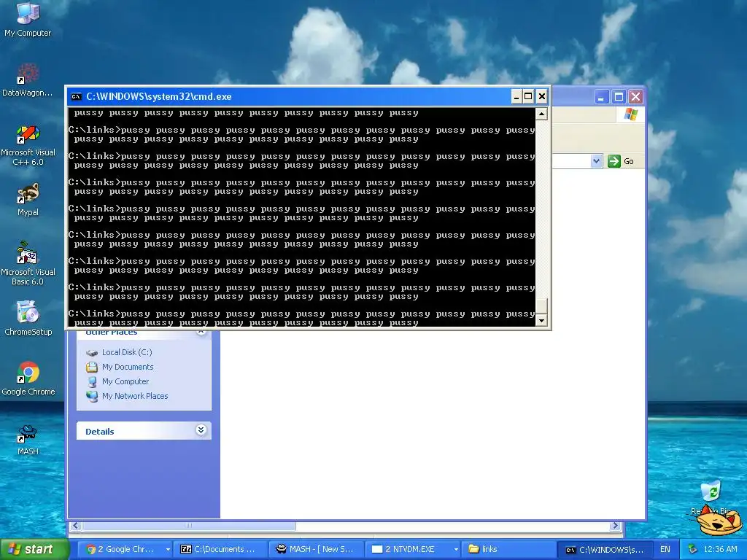Maximize the Explorer links window
This screenshot has height=560, width=747.
tap(619, 97)
